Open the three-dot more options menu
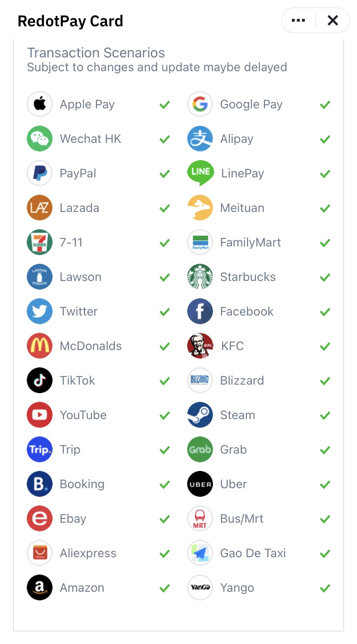 [x=298, y=20]
